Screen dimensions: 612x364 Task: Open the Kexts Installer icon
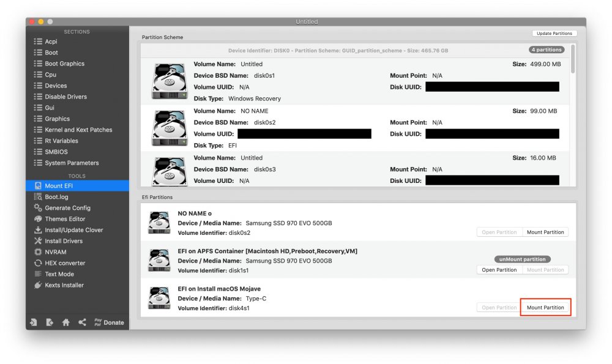[38, 285]
